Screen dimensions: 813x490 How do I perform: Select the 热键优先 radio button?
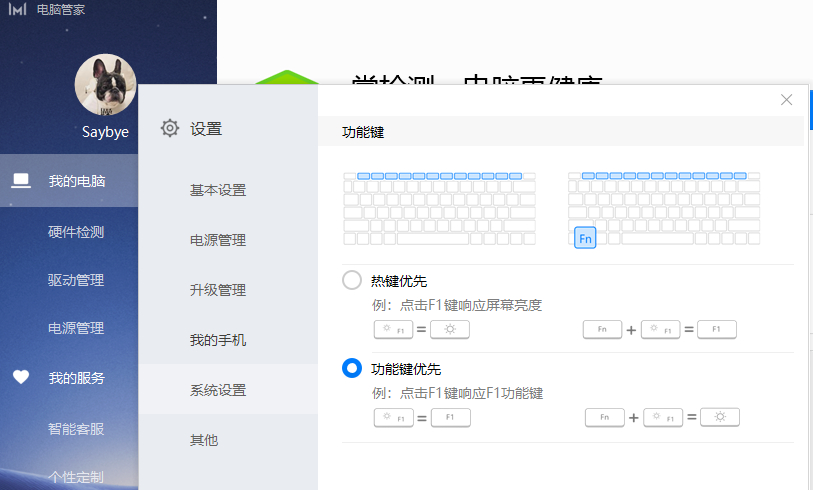[352, 281]
